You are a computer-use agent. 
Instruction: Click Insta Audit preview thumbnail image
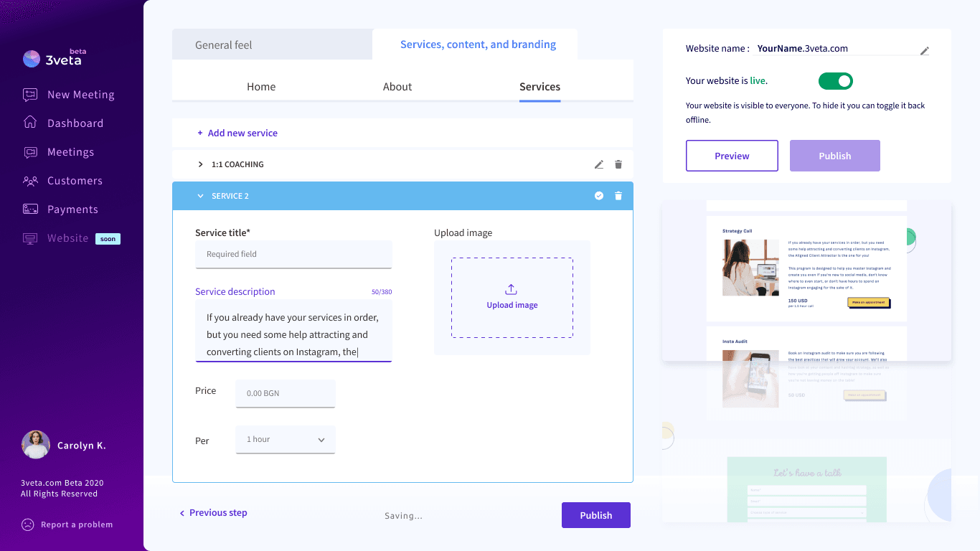750,379
